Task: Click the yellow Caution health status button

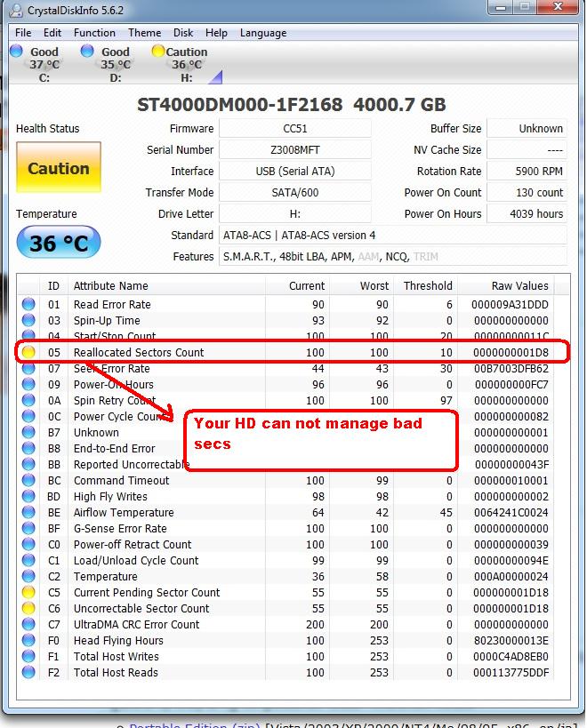Action: [59, 168]
